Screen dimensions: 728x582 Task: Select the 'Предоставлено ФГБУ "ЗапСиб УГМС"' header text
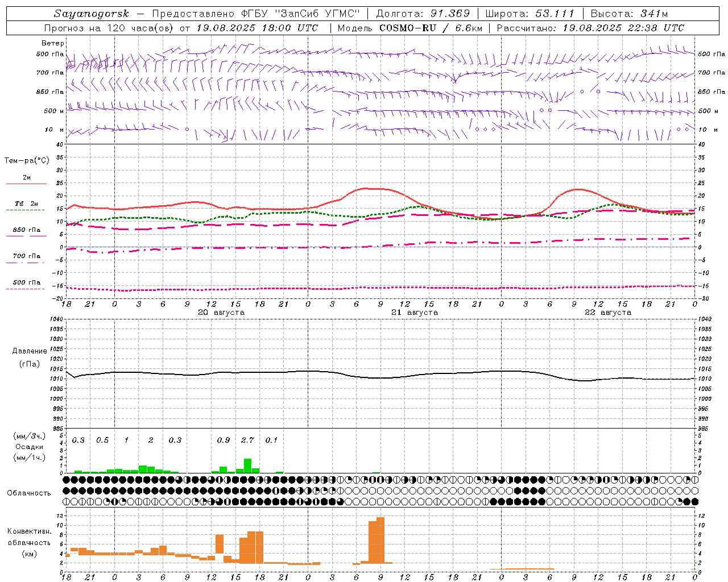[x=257, y=14]
